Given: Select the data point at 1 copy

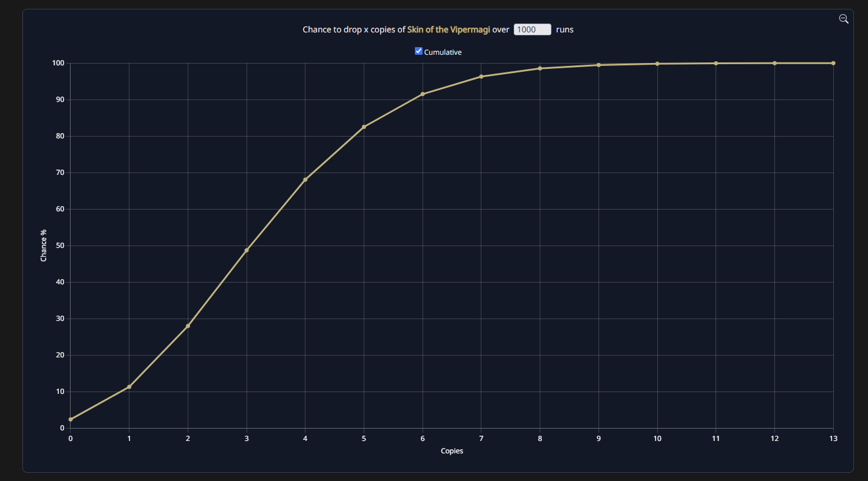Looking at the screenshot, I should tap(129, 387).
